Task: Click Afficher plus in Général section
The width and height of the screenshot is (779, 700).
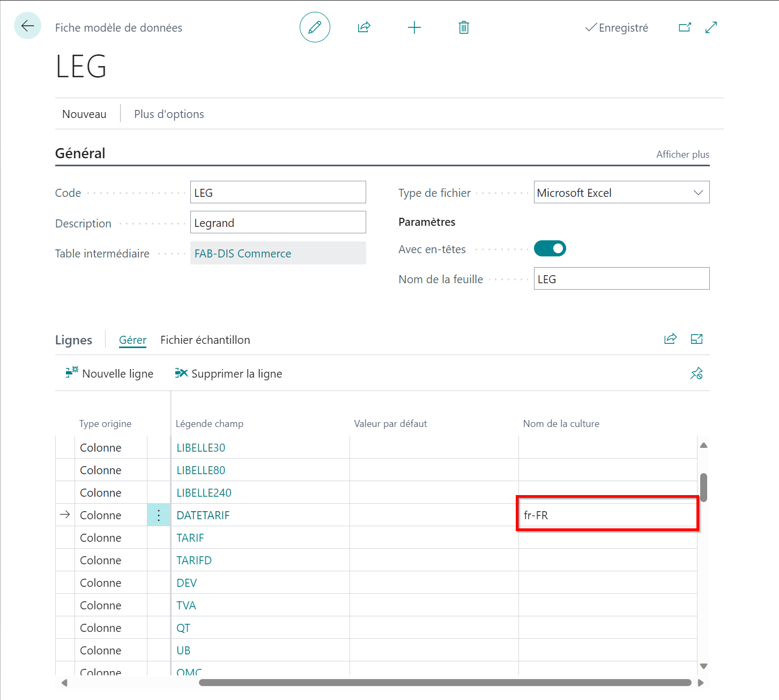Action: pyautogui.click(x=682, y=154)
